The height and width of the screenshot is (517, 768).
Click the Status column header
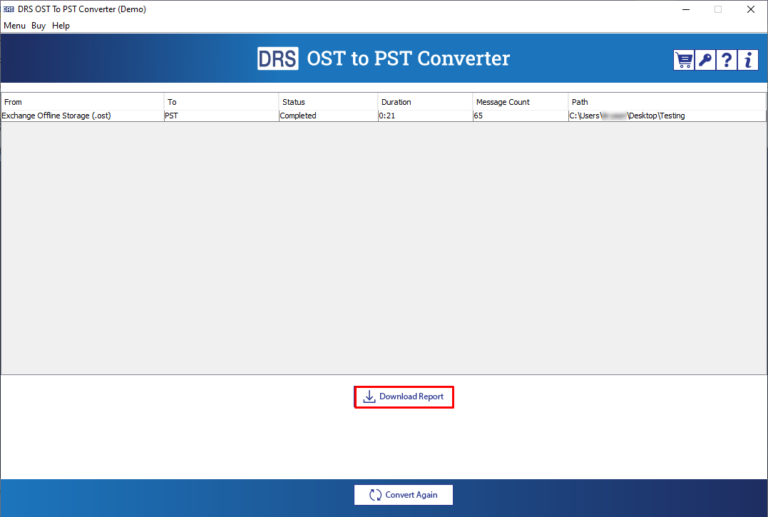pyautogui.click(x=327, y=102)
